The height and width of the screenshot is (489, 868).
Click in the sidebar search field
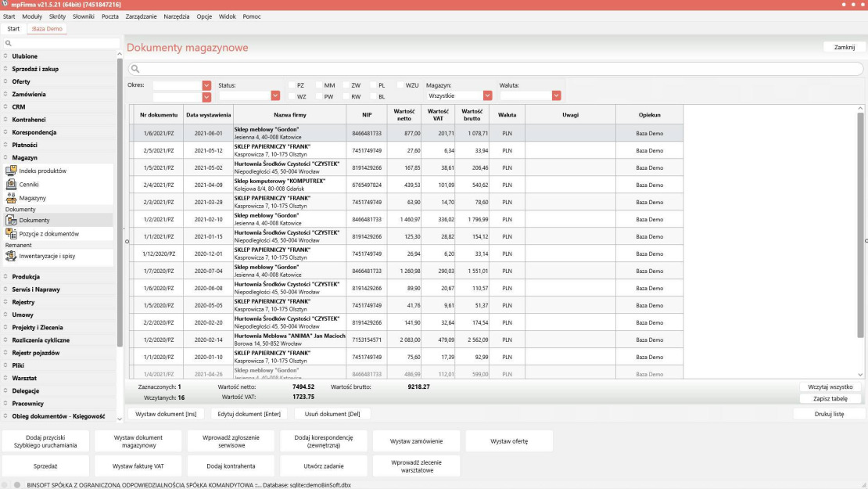point(61,43)
